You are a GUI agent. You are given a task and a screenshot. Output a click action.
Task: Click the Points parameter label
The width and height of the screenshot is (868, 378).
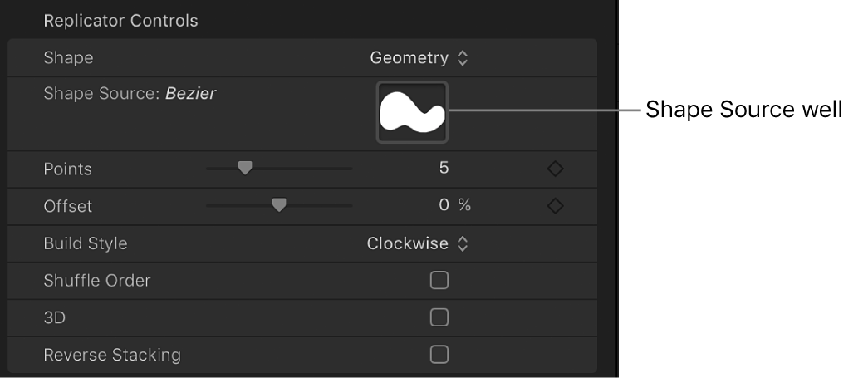tap(67, 169)
